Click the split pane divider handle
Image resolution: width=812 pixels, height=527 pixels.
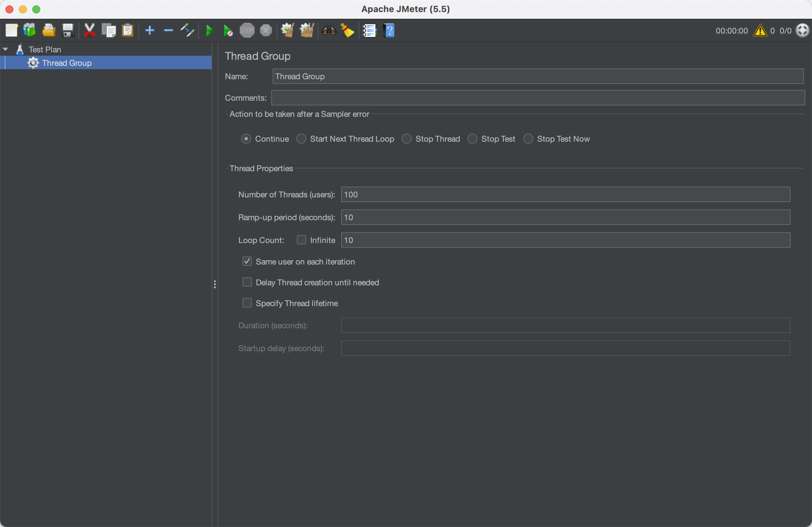215,284
